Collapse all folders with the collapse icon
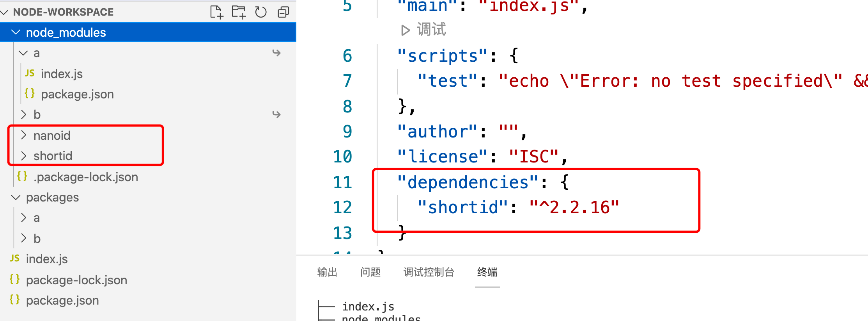The image size is (868, 321). [x=283, y=12]
